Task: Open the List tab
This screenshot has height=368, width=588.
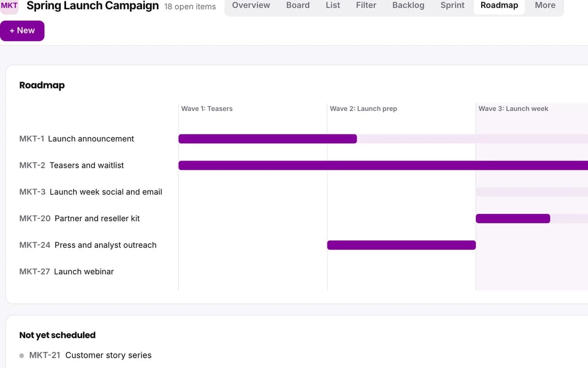Action: pos(333,5)
